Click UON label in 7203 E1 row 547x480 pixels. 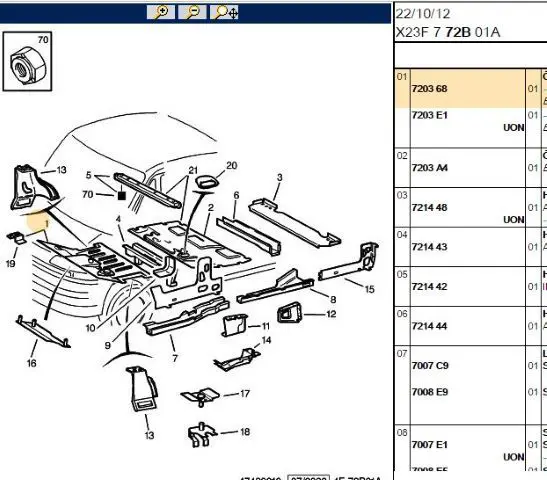tap(514, 128)
